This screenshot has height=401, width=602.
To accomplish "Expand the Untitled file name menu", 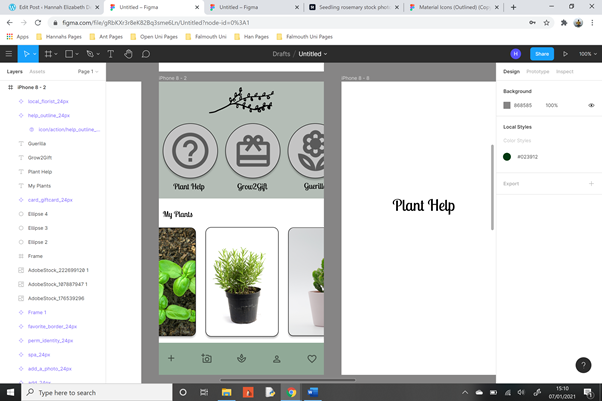I will tap(313, 54).
